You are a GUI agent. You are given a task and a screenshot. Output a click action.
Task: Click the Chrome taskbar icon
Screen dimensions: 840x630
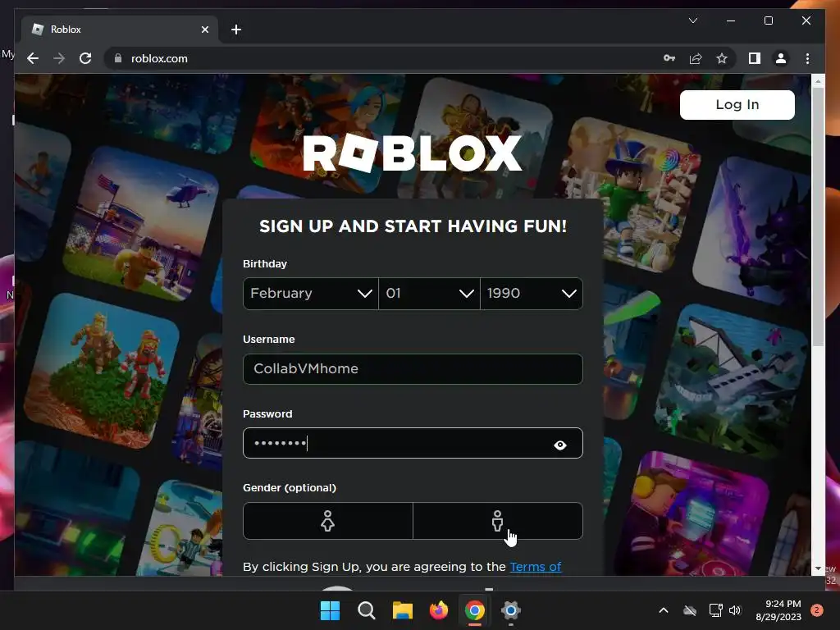[x=475, y=610]
